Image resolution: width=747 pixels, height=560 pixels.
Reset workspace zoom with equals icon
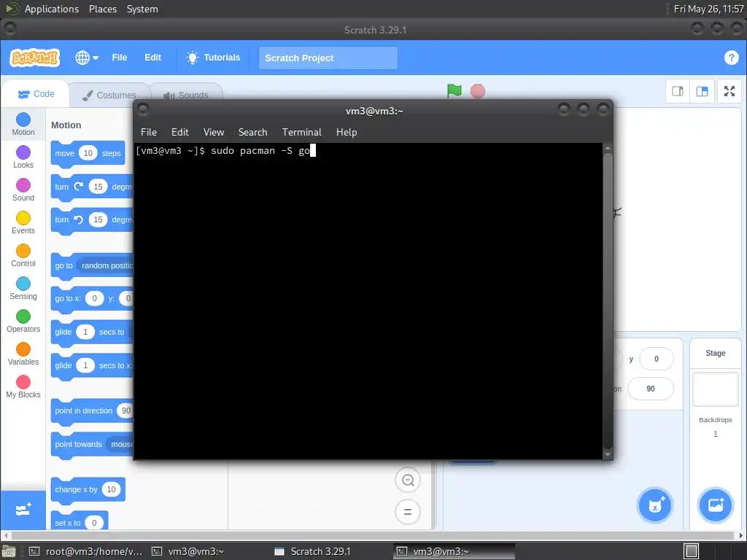pyautogui.click(x=408, y=512)
